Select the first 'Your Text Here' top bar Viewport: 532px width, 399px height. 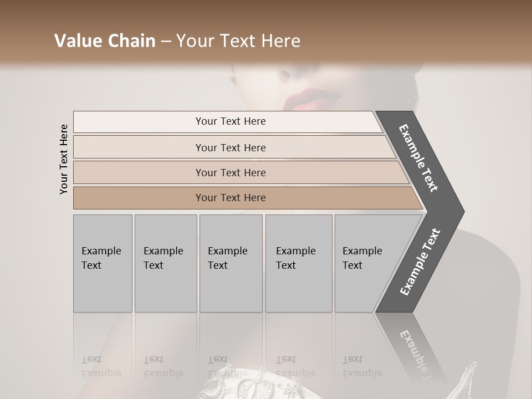(x=228, y=122)
